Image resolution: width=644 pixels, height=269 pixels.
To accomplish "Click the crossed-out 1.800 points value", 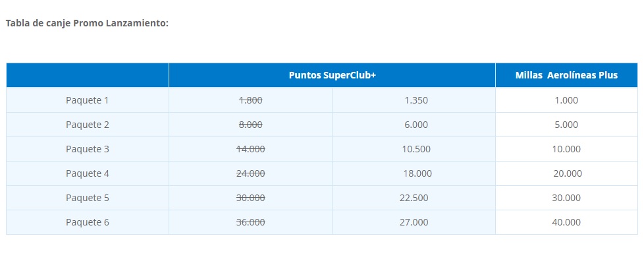I will click(250, 100).
